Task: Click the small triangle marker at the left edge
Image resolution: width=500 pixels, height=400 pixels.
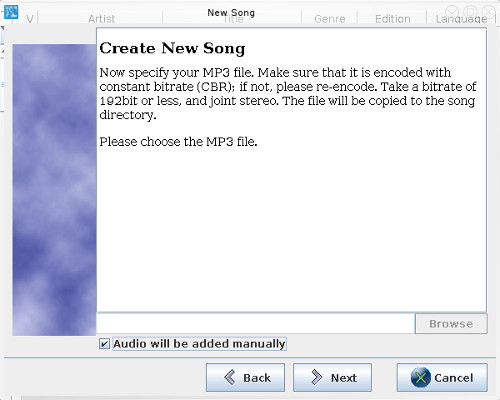Action: tap(2, 29)
